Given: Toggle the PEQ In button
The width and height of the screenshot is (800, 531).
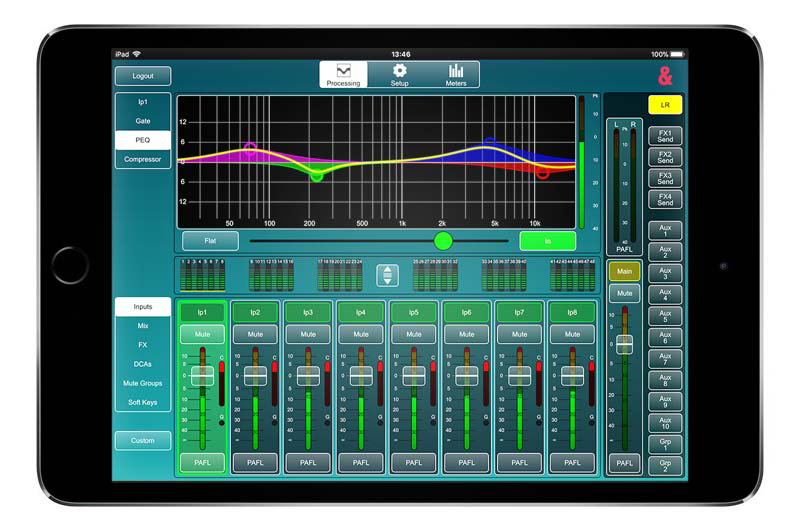Looking at the screenshot, I should [547, 241].
